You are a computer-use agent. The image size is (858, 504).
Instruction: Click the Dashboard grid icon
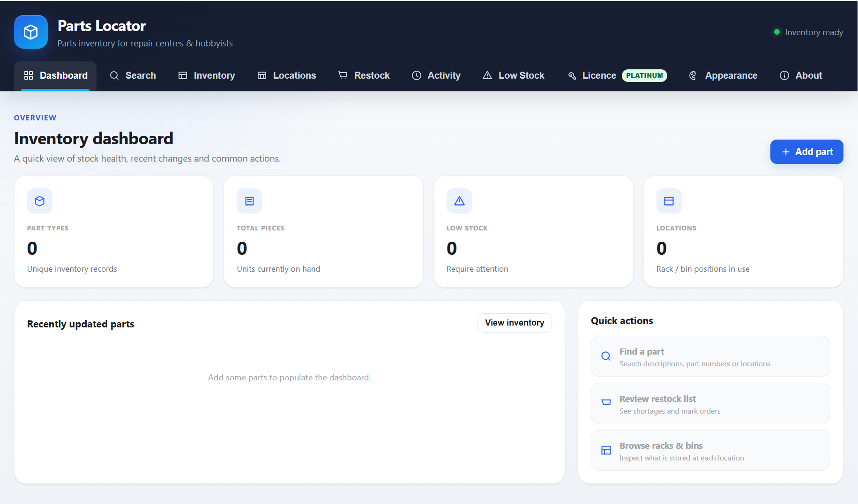pyautogui.click(x=29, y=75)
